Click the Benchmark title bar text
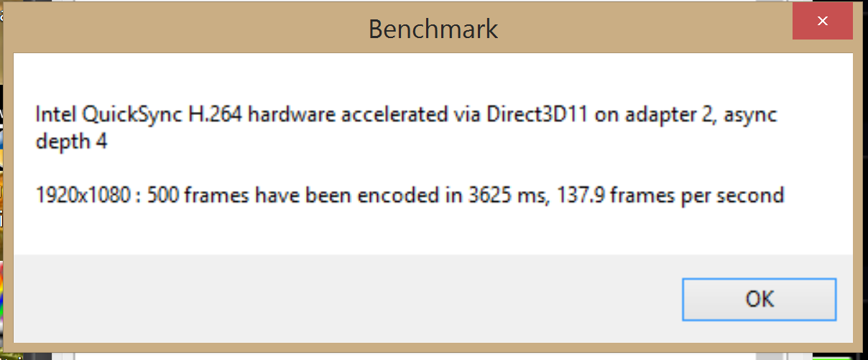868x360 pixels. click(x=433, y=29)
